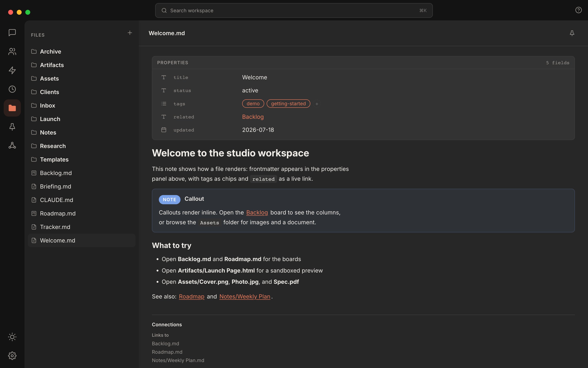Screen dimensions: 588x368
Task: Click the NOTE callout badge
Action: (169, 200)
